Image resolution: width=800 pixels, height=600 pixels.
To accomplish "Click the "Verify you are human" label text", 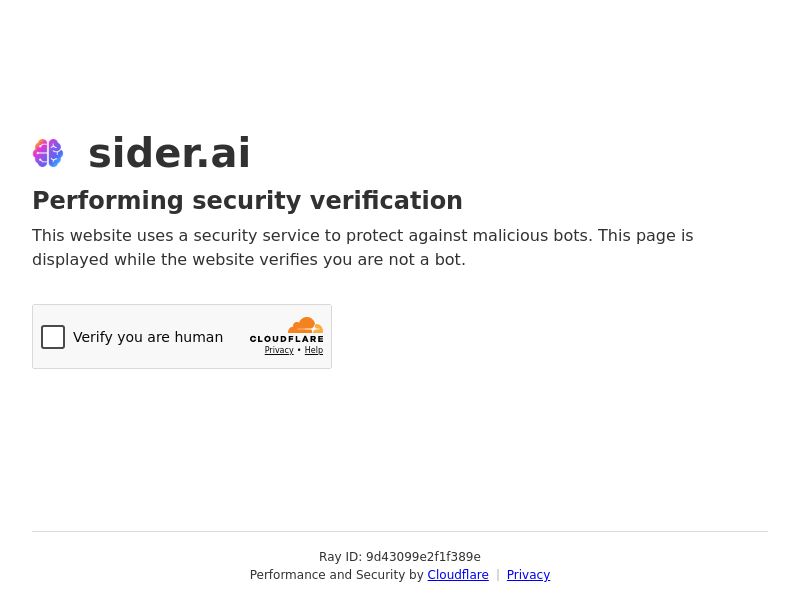I will coord(148,337).
